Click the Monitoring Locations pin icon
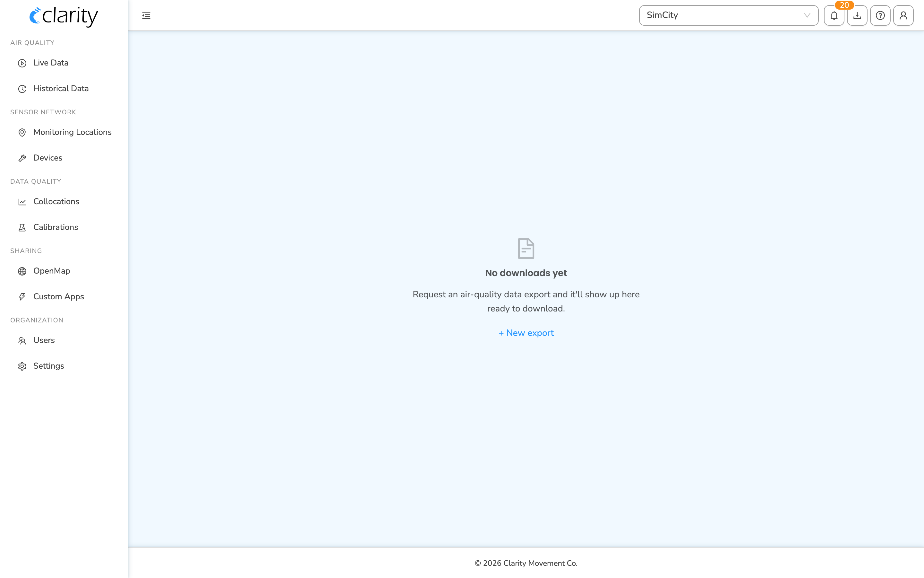The width and height of the screenshot is (924, 578). (22, 132)
